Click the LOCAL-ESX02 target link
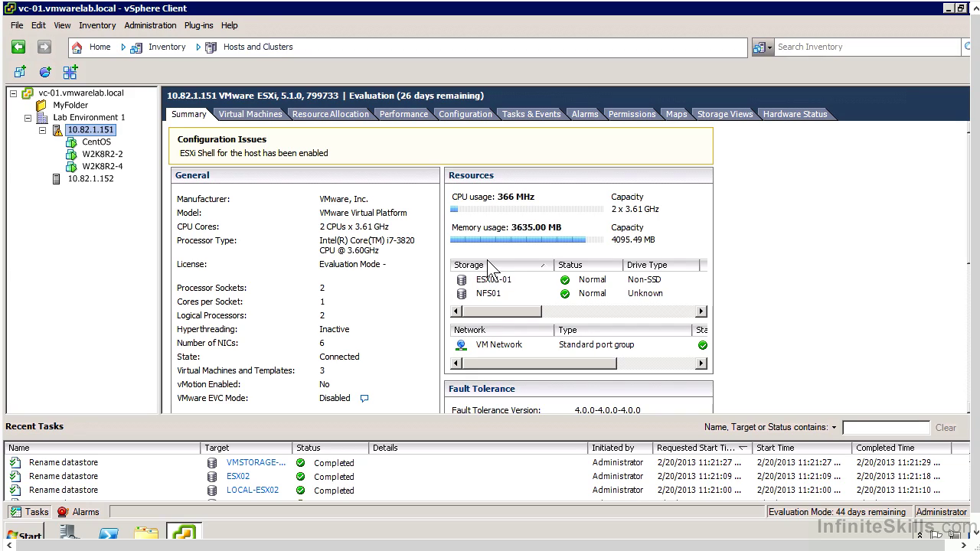This screenshot has height=551, width=980. 253,491
